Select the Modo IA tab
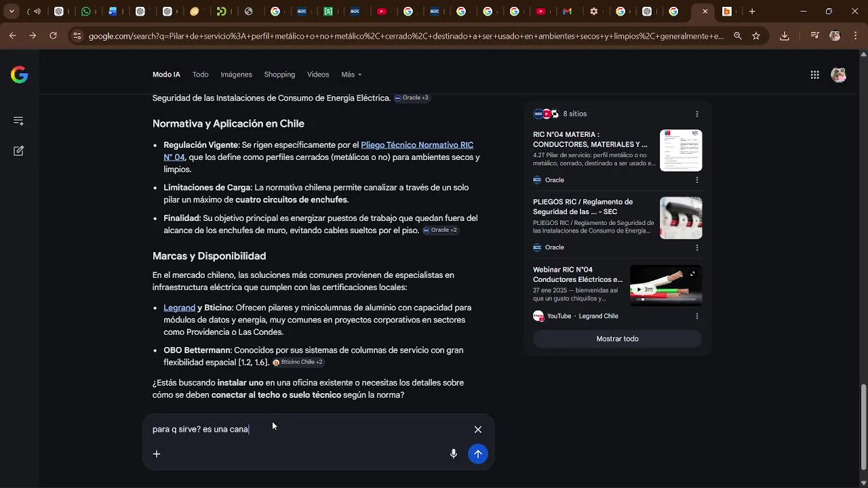Image resolution: width=868 pixels, height=488 pixels. click(x=166, y=75)
